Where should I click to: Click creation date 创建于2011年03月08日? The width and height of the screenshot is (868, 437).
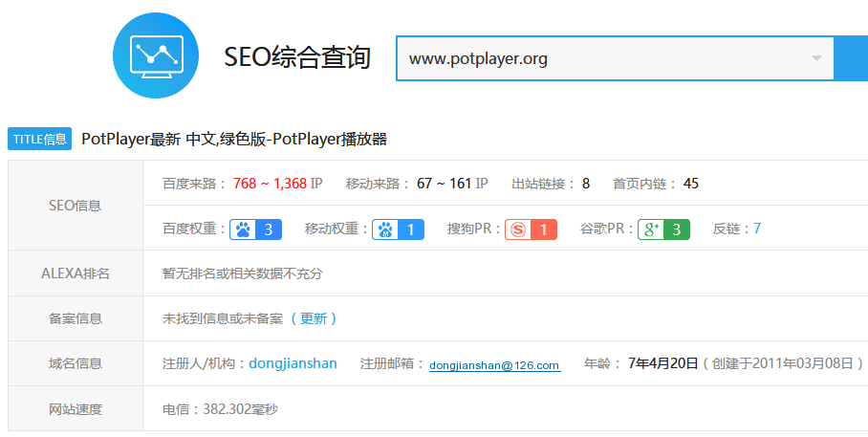(783, 363)
